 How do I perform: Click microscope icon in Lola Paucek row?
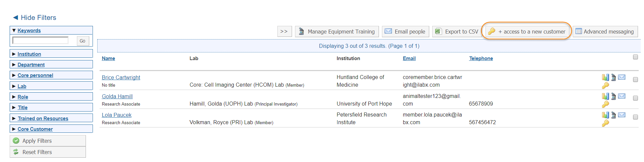pos(613,115)
